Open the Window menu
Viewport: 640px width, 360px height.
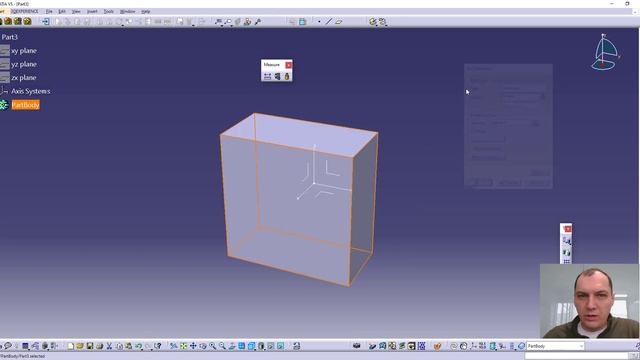127,11
